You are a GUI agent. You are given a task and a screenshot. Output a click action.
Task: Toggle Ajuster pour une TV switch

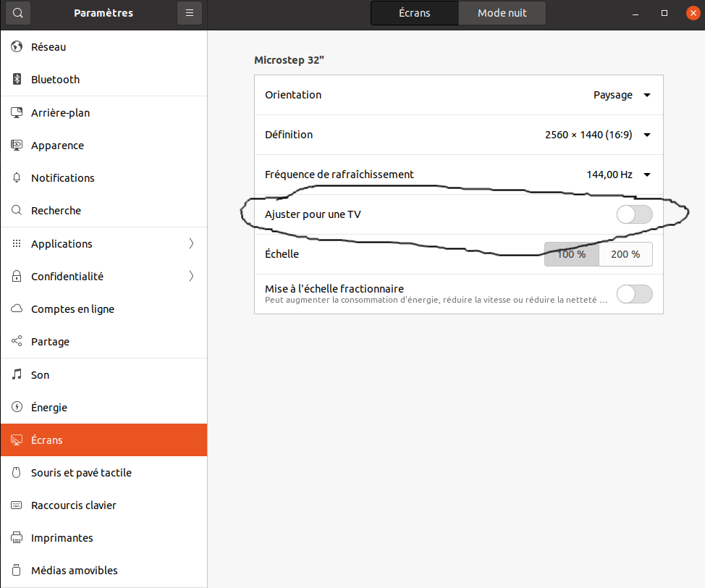pos(634,214)
